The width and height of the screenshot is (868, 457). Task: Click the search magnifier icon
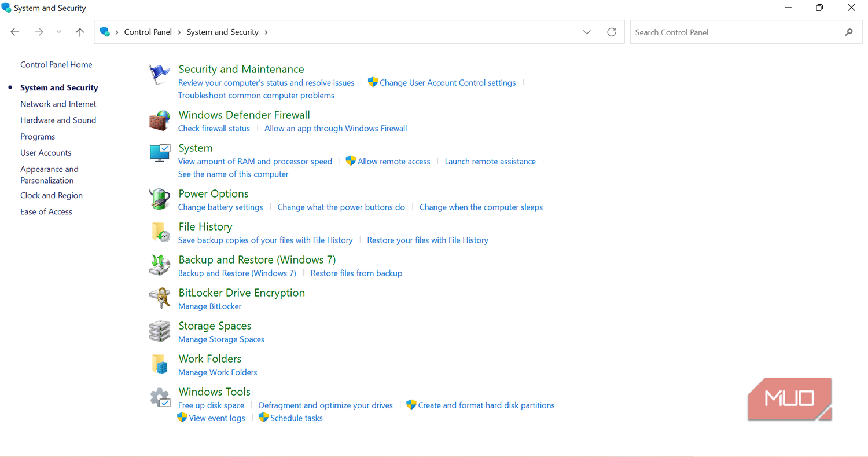pos(849,32)
